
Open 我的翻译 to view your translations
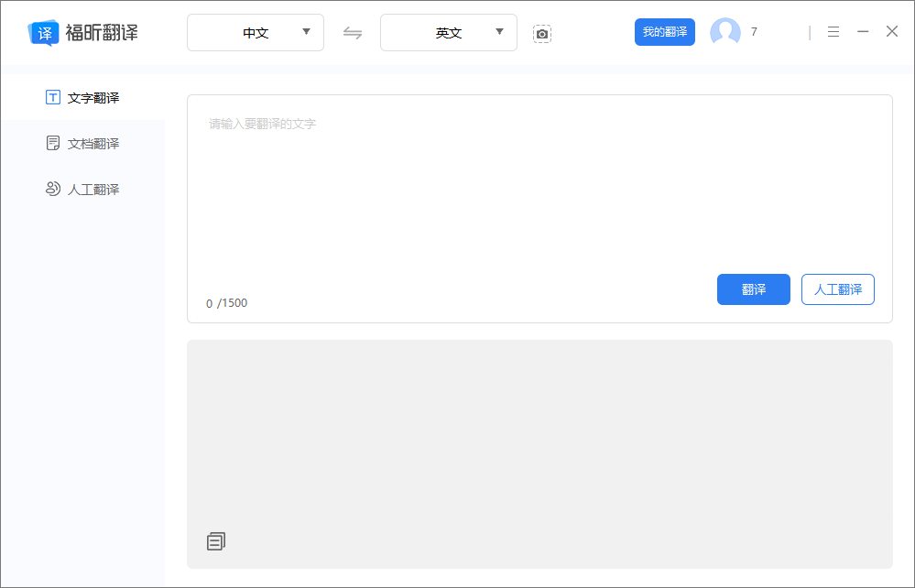click(664, 30)
